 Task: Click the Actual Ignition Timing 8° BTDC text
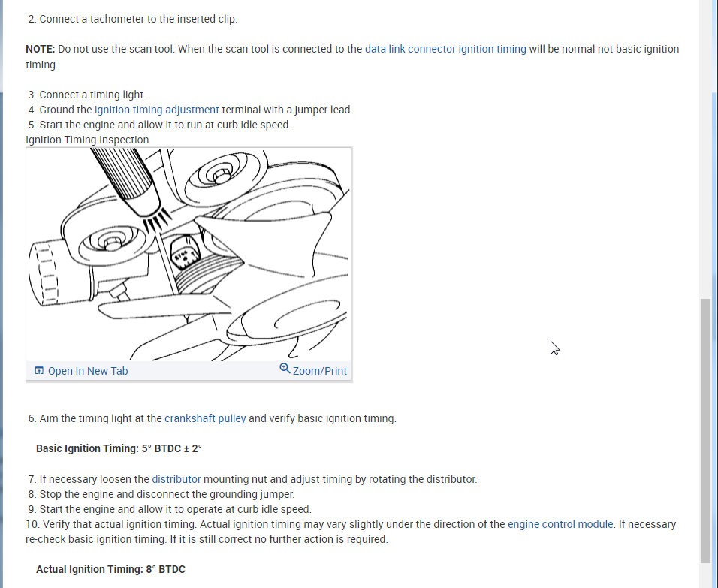(x=111, y=570)
